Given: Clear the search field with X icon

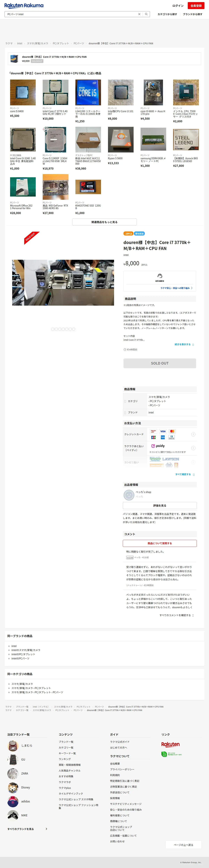Looking at the screenshot, I should (139, 14).
